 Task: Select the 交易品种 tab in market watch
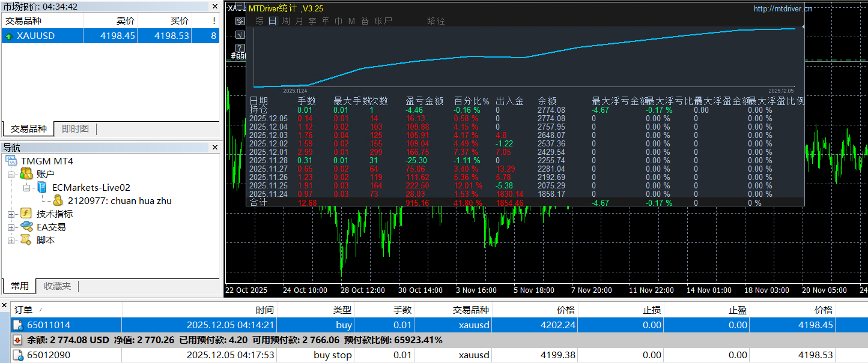[28, 129]
